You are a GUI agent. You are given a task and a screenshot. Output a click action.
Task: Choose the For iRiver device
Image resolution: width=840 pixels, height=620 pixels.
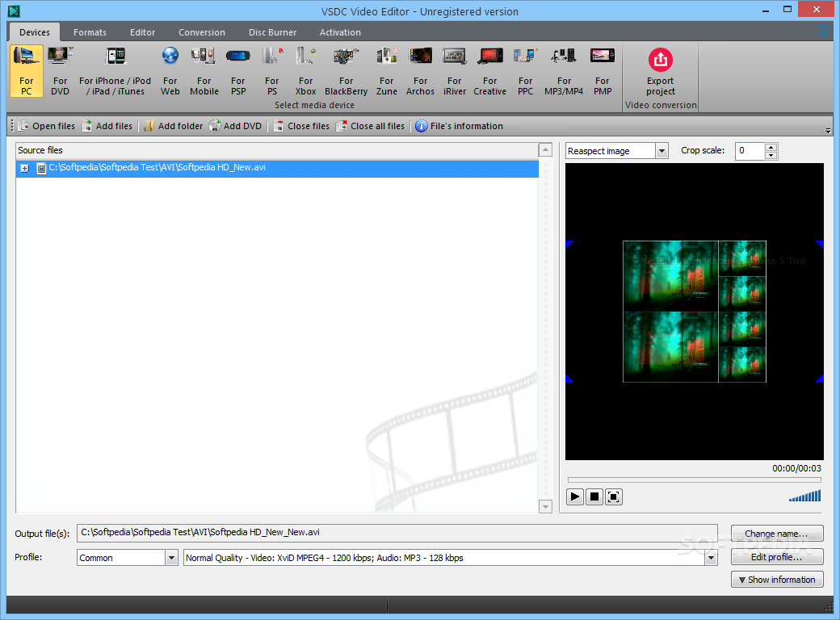[x=454, y=71]
